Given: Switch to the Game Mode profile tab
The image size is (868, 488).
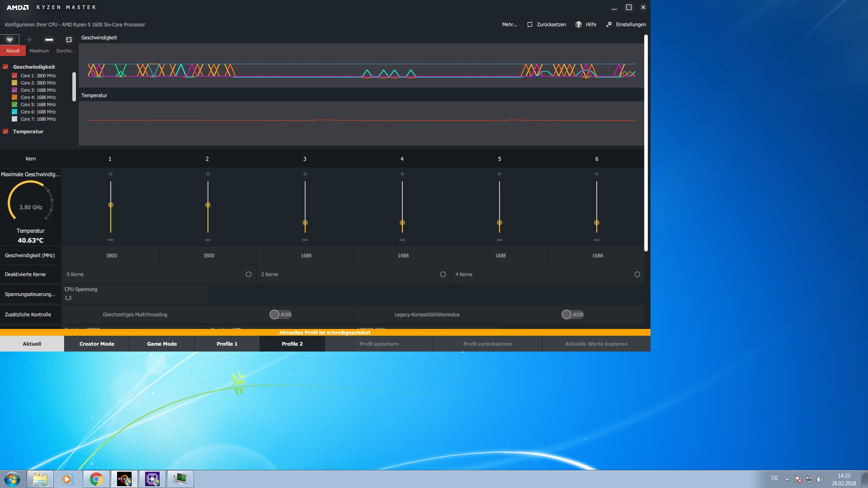Looking at the screenshot, I should point(162,344).
